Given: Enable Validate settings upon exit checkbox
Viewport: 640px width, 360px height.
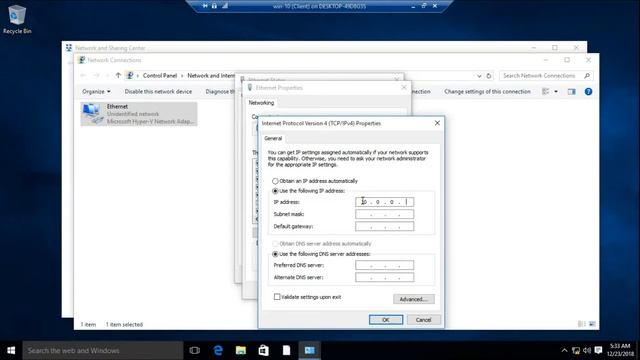Looking at the screenshot, I should pyautogui.click(x=277, y=297).
